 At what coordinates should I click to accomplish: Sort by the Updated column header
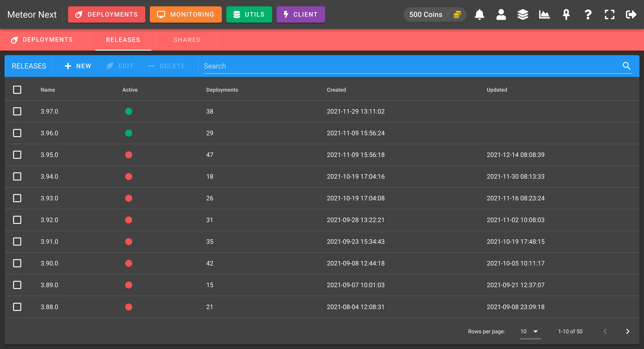click(x=497, y=90)
